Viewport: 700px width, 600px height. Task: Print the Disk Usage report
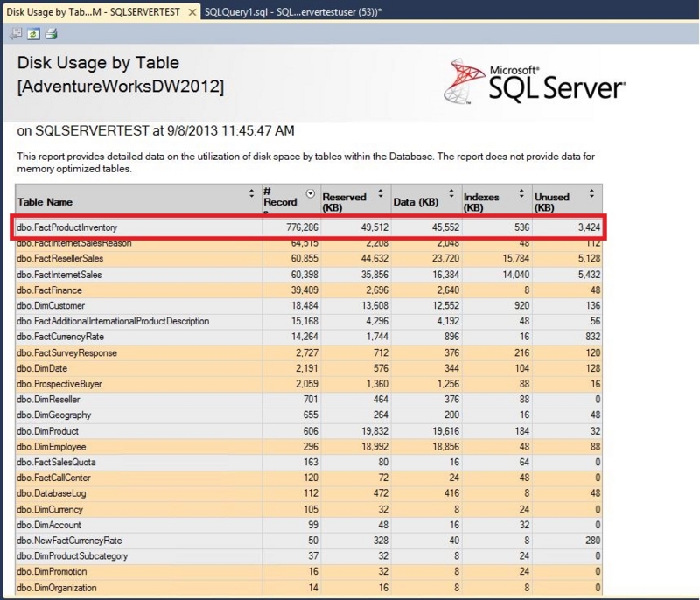50,34
